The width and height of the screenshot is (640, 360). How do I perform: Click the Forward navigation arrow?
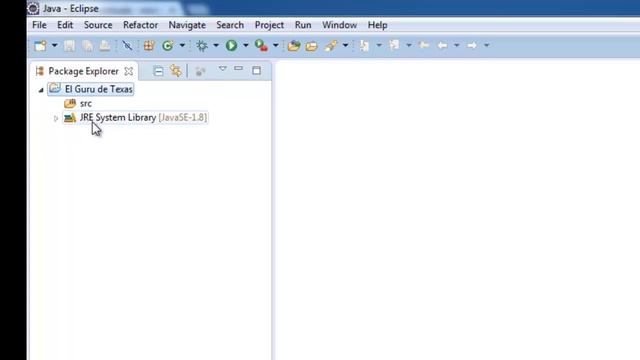(472, 45)
